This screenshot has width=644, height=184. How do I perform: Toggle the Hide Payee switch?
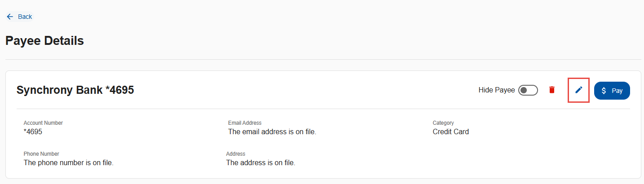(528, 90)
